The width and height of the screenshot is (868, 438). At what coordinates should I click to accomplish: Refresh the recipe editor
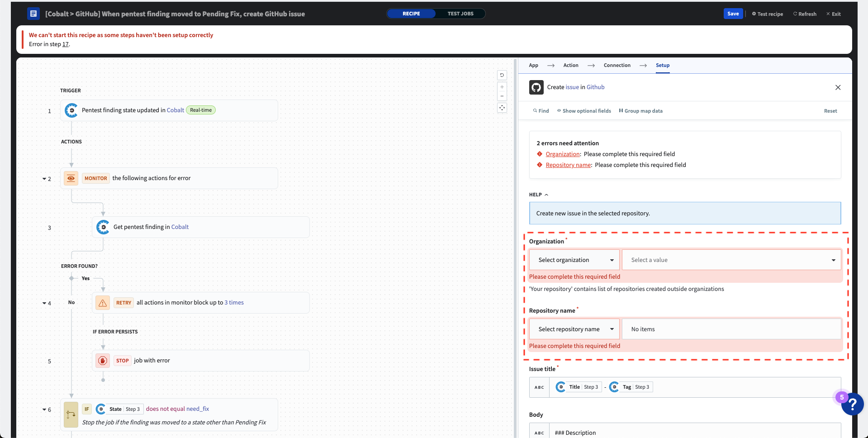(805, 14)
